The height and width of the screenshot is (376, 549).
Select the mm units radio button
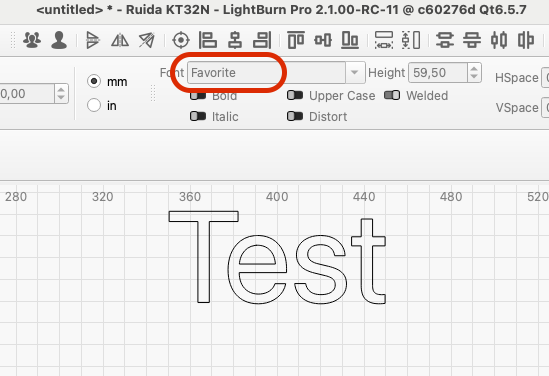click(x=94, y=81)
